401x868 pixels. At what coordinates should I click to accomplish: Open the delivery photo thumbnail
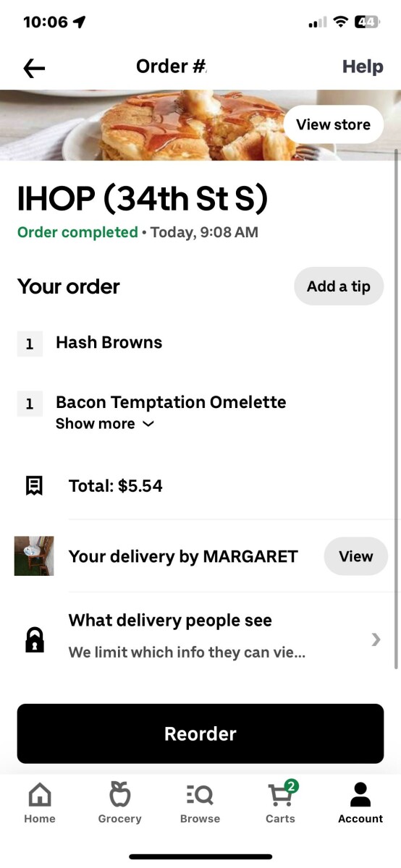point(34,556)
